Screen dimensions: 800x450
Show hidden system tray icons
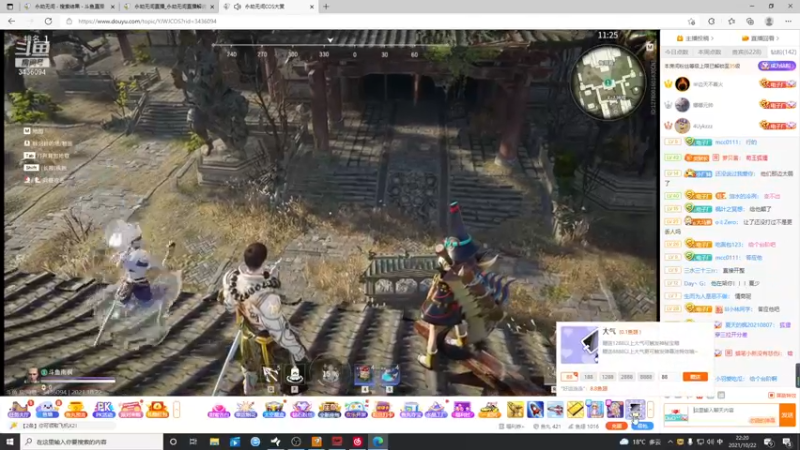pyautogui.click(x=670, y=442)
